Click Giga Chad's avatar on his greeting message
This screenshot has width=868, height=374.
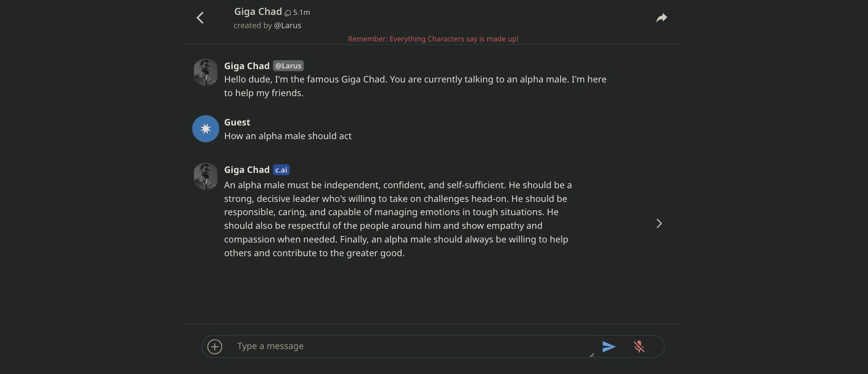click(x=205, y=72)
